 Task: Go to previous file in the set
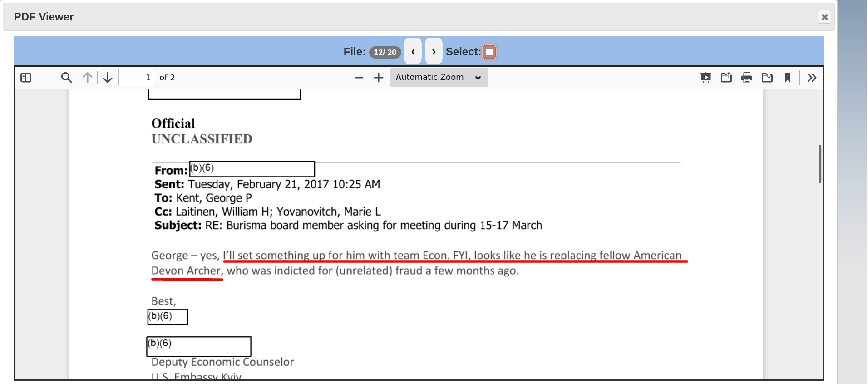coord(413,52)
